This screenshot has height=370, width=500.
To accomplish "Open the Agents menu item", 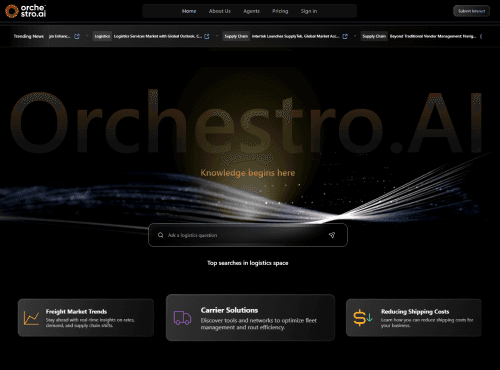I will point(251,11).
